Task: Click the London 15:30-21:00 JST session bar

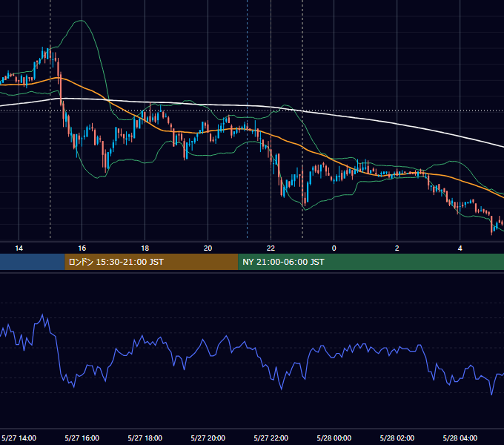Action: point(151,262)
